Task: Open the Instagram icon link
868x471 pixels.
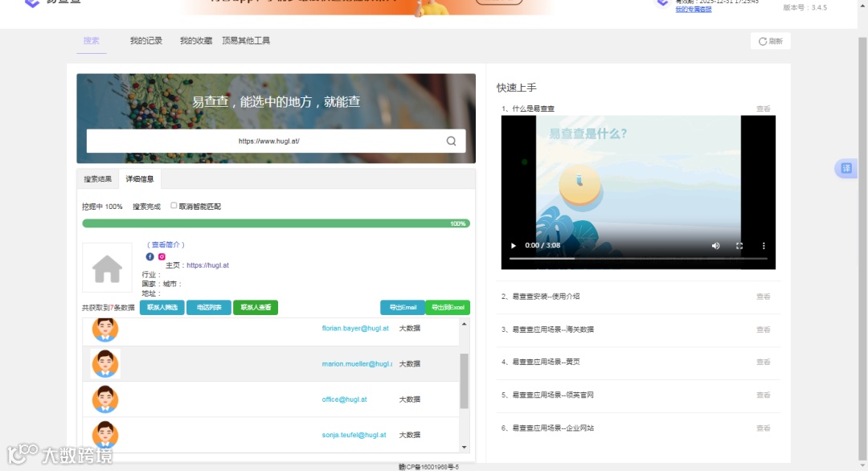Action: tap(162, 256)
